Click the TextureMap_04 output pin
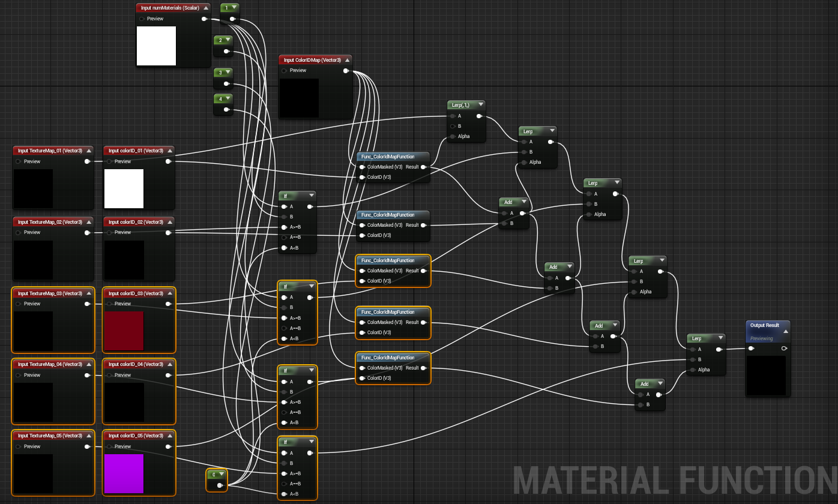838x504 pixels. 87,375
